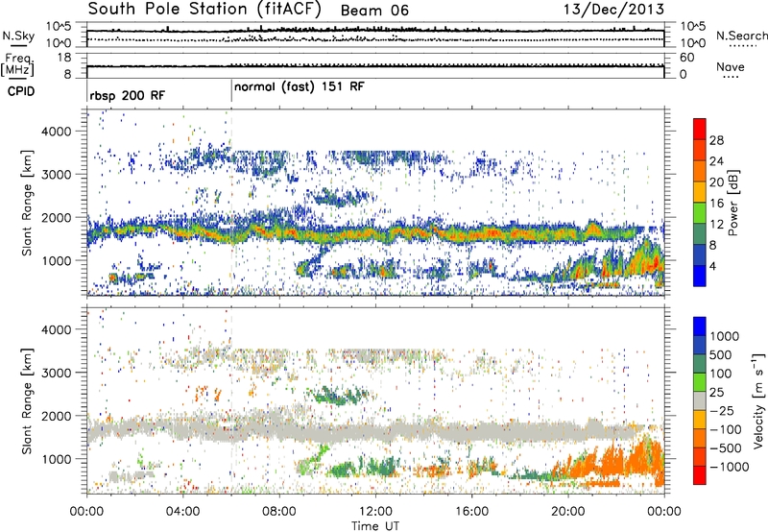Click the 'N.Search' legend label
Image resolution: width=768 pixels, height=532 pixels.
[x=742, y=36]
